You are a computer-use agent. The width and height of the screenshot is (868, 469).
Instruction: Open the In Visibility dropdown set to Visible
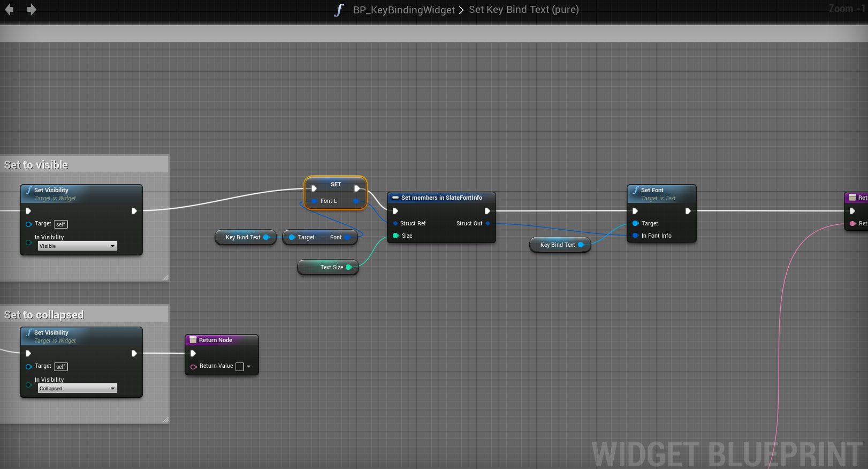pos(77,246)
